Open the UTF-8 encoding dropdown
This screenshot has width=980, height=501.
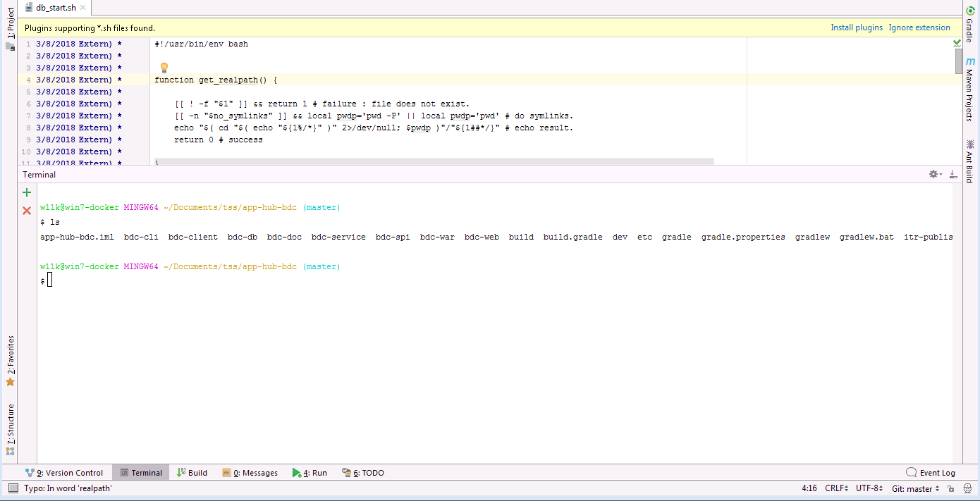click(869, 488)
